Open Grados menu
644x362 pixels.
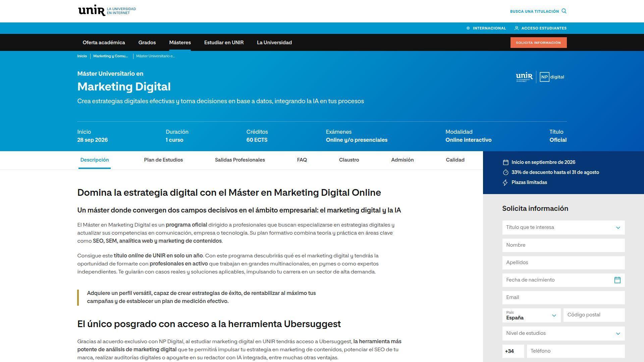coord(147,43)
